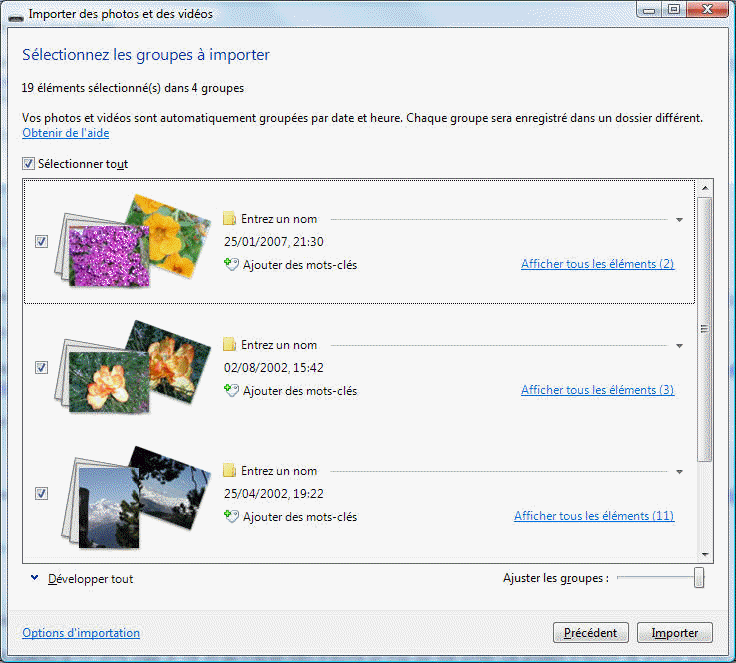Minimize the Importer des photos window

point(649,9)
